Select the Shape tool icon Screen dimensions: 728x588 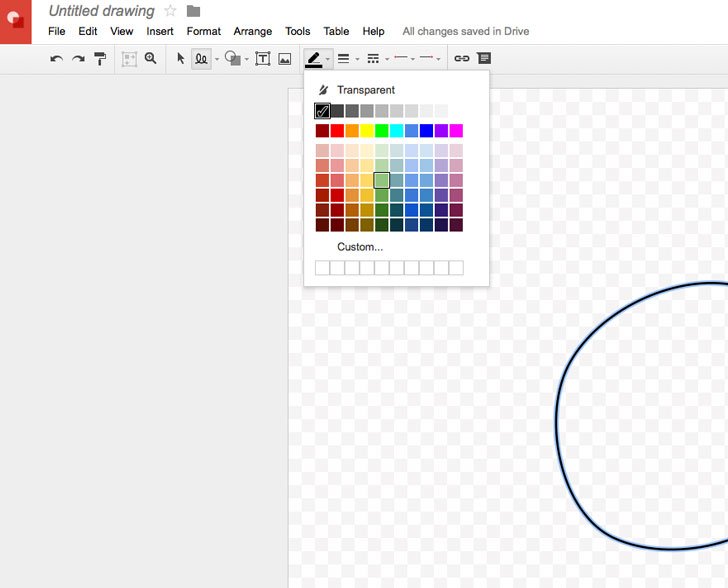coord(233,59)
